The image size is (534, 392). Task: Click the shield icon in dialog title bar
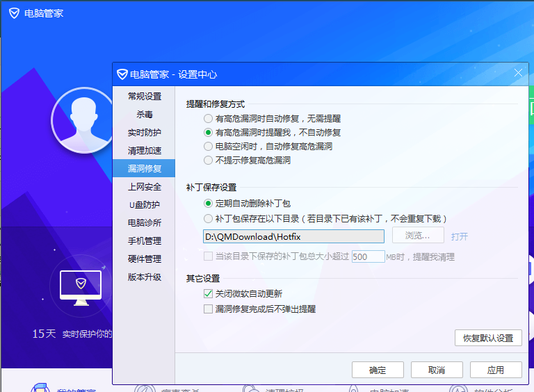122,74
